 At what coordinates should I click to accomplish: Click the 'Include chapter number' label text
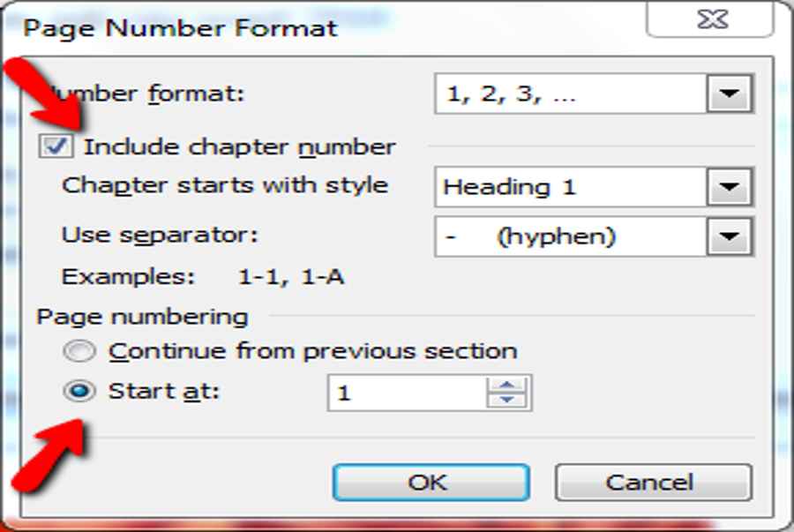(239, 146)
